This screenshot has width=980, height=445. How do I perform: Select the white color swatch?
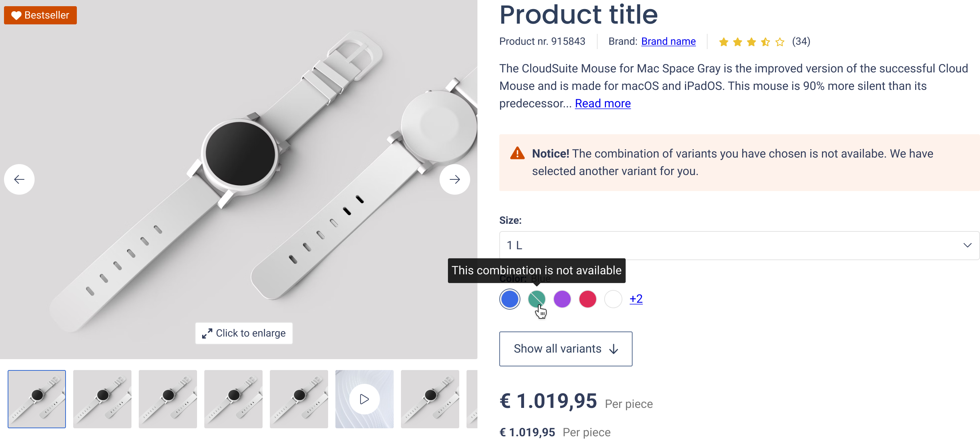point(613,299)
